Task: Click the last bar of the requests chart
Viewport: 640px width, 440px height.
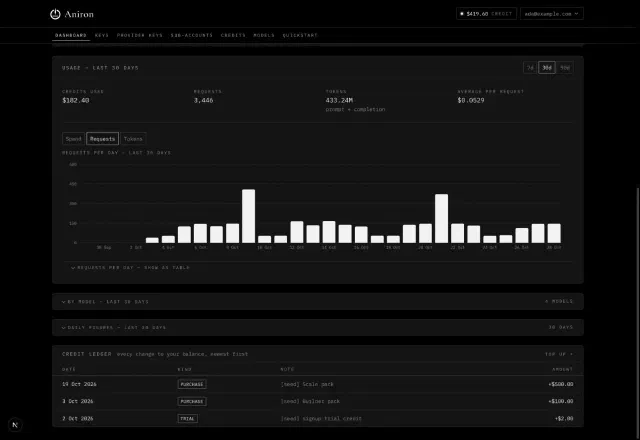Action: [x=554, y=233]
